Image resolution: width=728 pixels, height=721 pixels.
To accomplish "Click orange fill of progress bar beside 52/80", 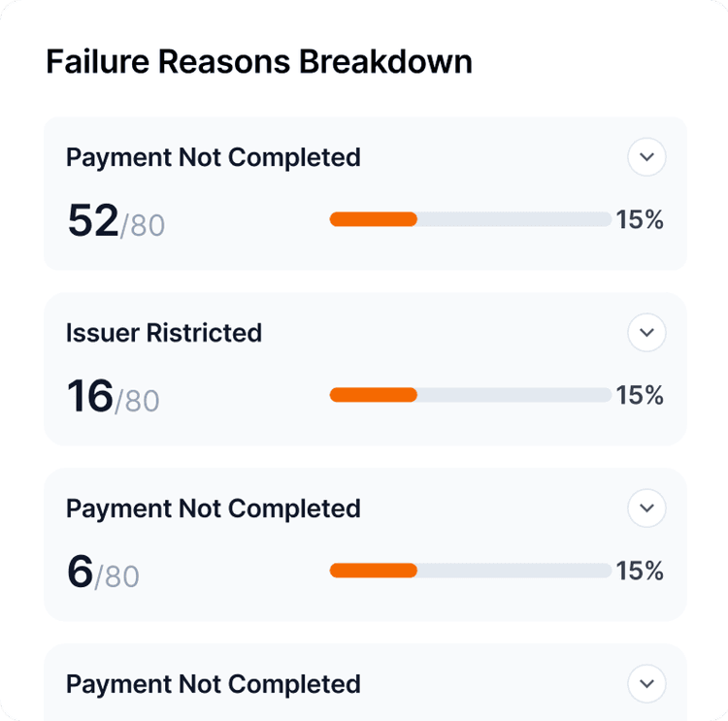I will [374, 219].
